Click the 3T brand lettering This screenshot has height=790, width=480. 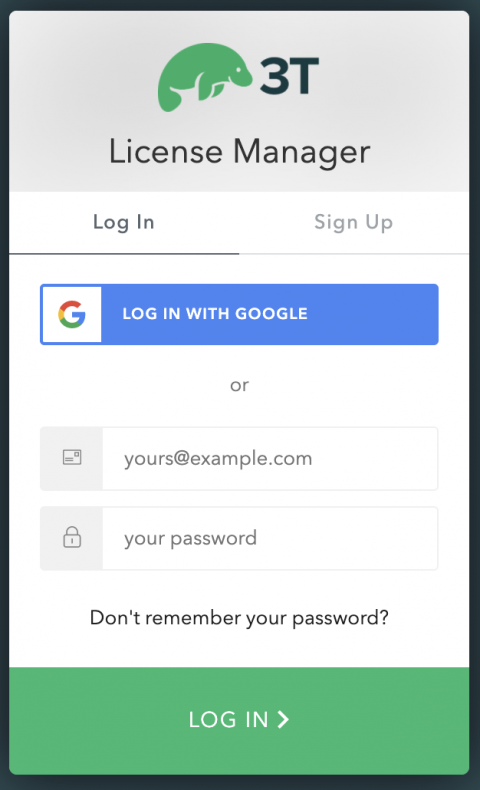289,76
